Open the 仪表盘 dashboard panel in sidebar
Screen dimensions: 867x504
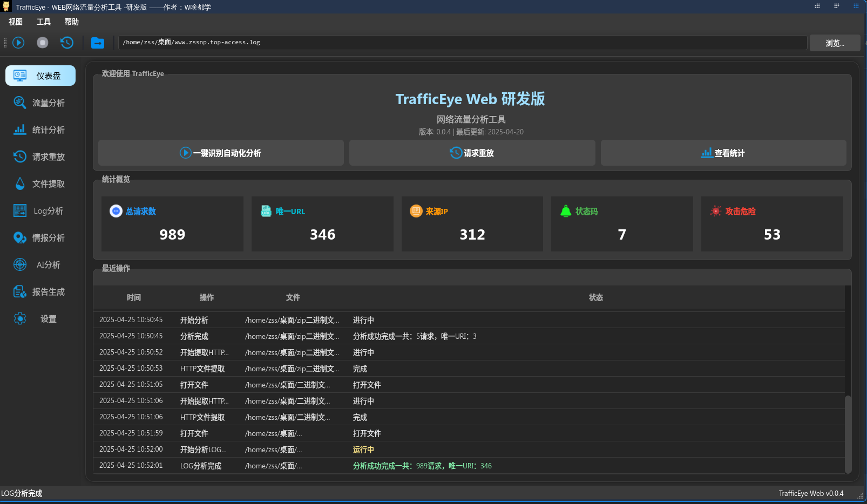(x=40, y=76)
